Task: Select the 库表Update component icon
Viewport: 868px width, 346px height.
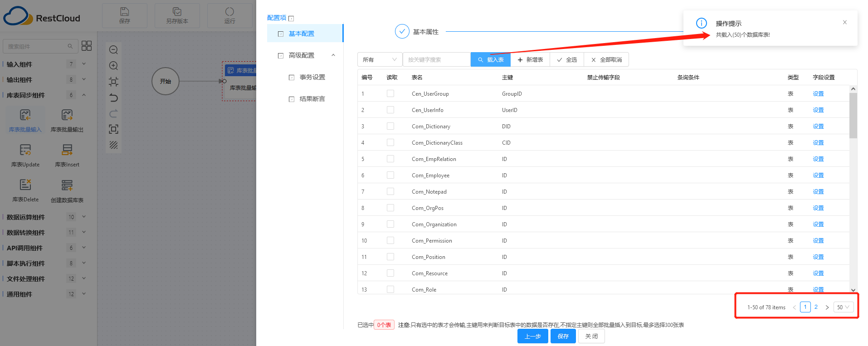Action: (x=25, y=150)
